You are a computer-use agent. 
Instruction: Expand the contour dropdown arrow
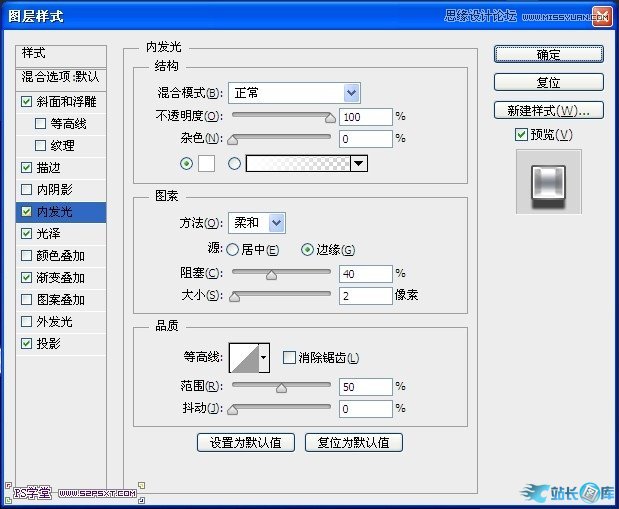tap(264, 357)
